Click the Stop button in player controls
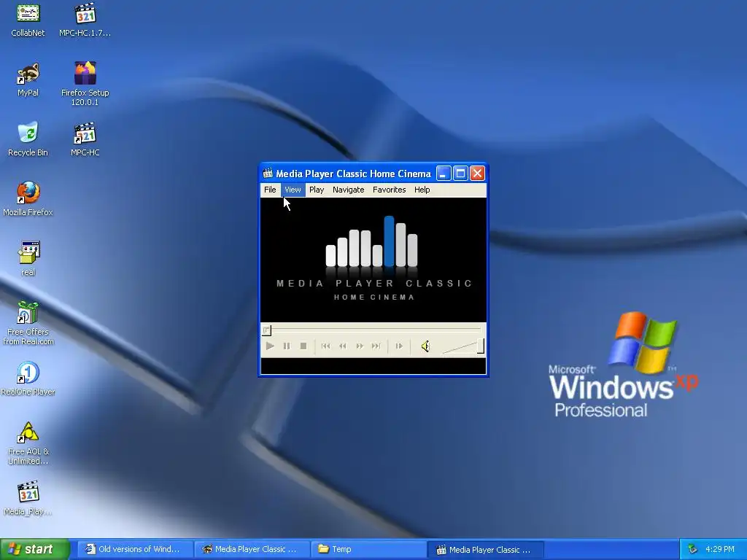Viewport: 747px width, 560px height. [303, 346]
